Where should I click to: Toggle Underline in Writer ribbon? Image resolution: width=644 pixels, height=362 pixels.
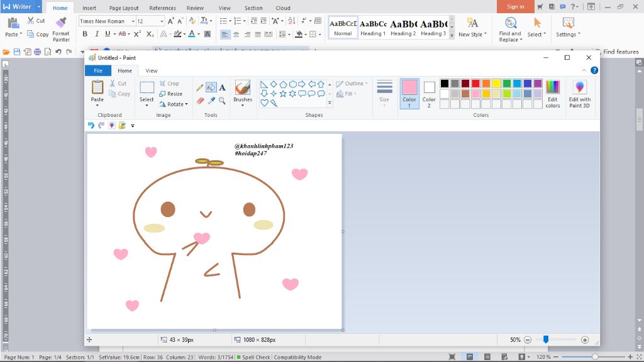108,34
